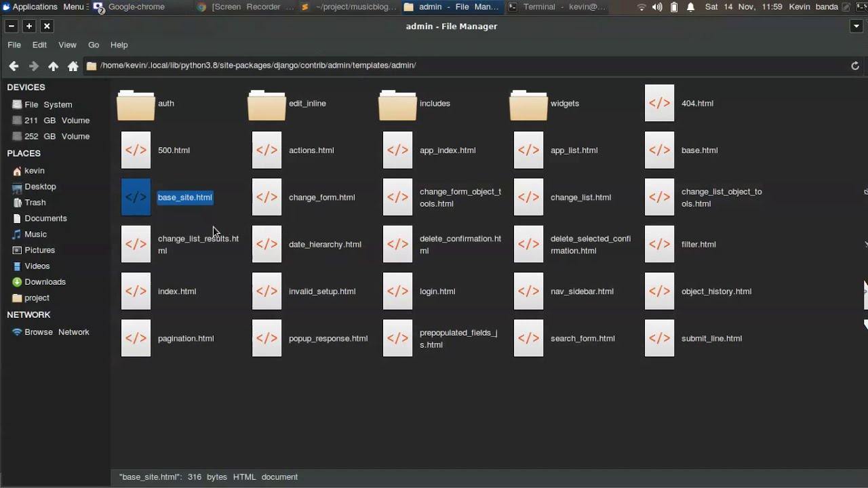Open home folder via house icon
The height and width of the screenshot is (488, 868).
click(x=73, y=66)
